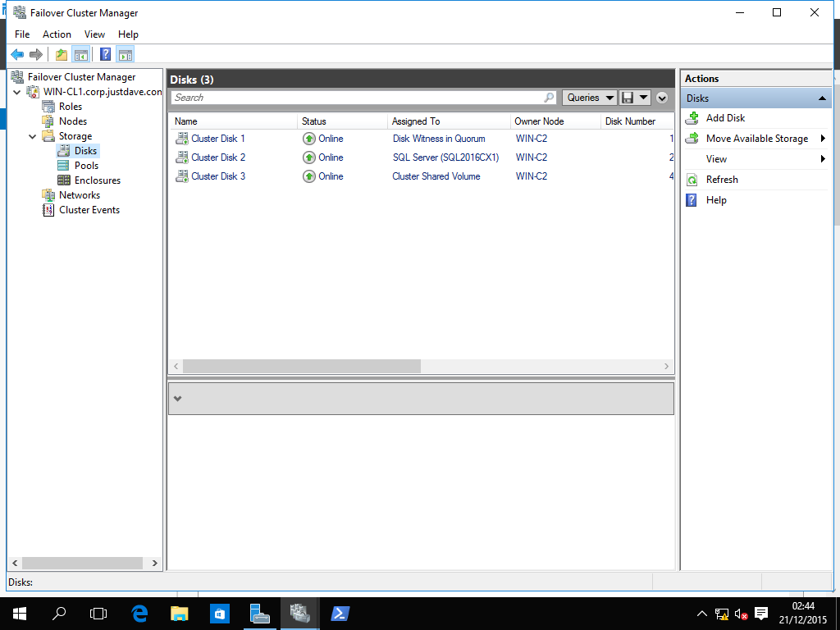Toggle the Show/Hide Console Tree button
This screenshot has height=630, width=840.
point(80,55)
